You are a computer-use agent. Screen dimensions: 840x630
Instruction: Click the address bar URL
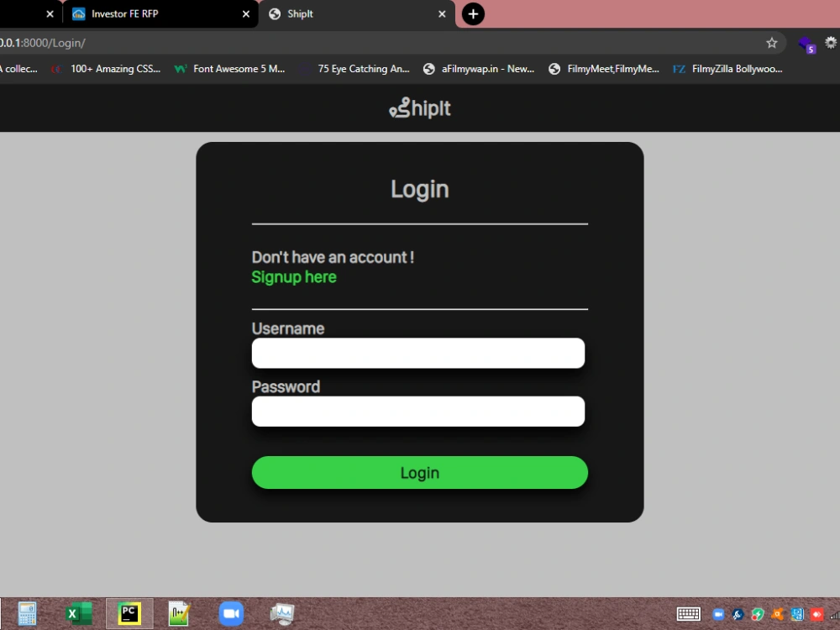[43, 43]
